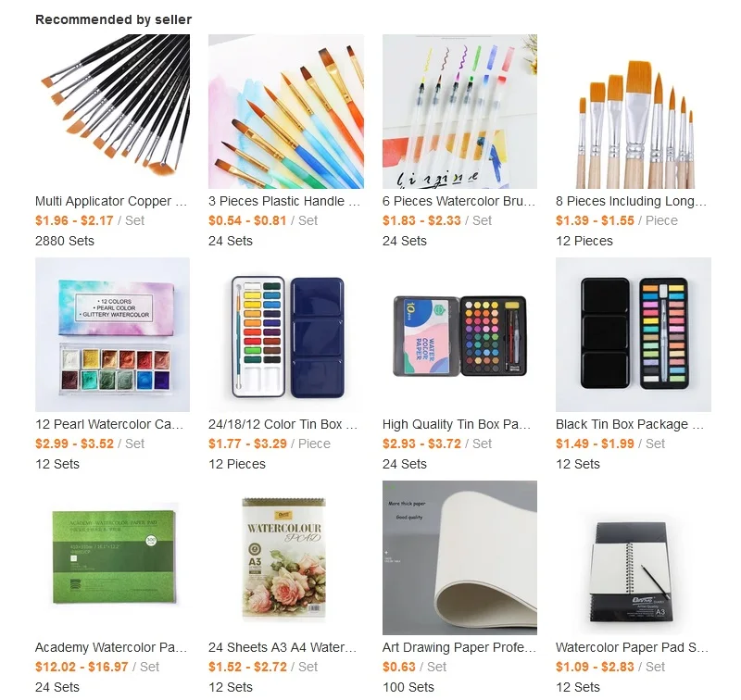Click '24/18/12 Color Tin Box ...' title
Viewport: 741px width, 700px height.
[x=283, y=424]
